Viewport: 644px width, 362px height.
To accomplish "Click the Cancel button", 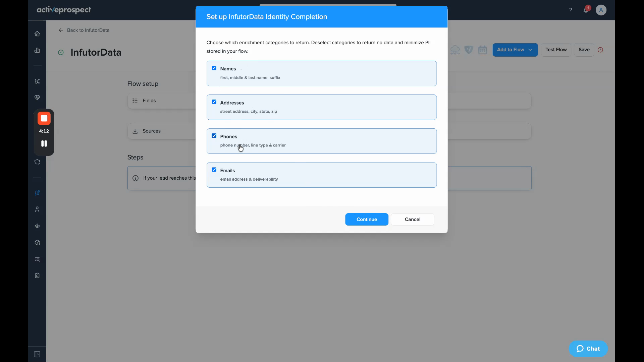I will click(412, 219).
